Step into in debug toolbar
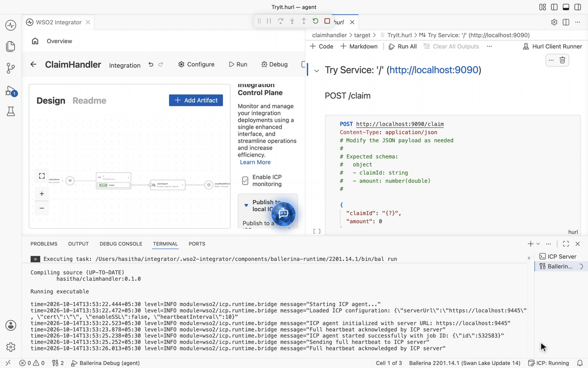This screenshot has width=588, height=368. [x=292, y=21]
